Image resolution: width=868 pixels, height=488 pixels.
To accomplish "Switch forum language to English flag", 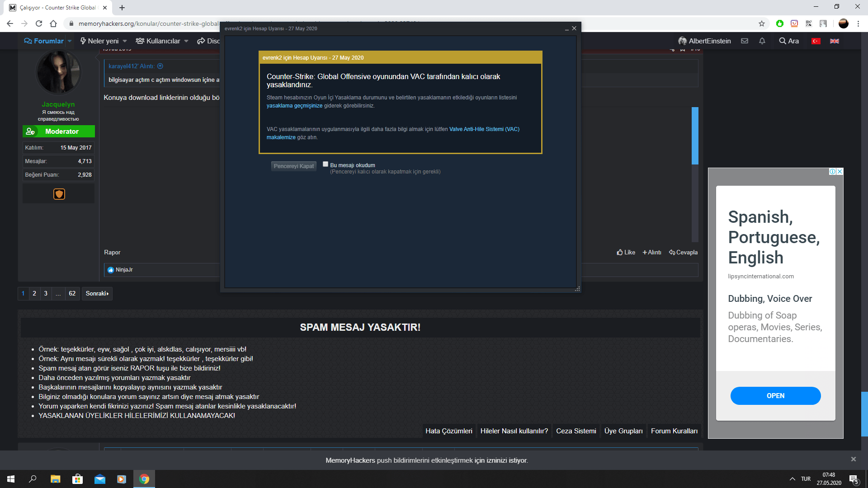I will pos(835,41).
